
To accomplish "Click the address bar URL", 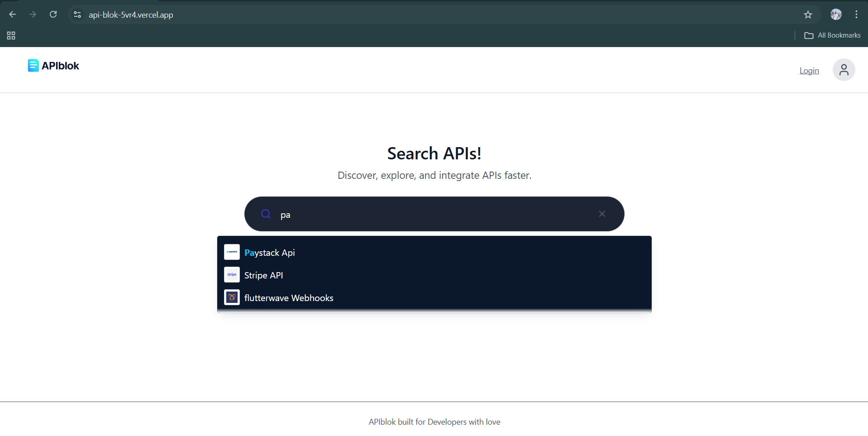I will click(131, 15).
